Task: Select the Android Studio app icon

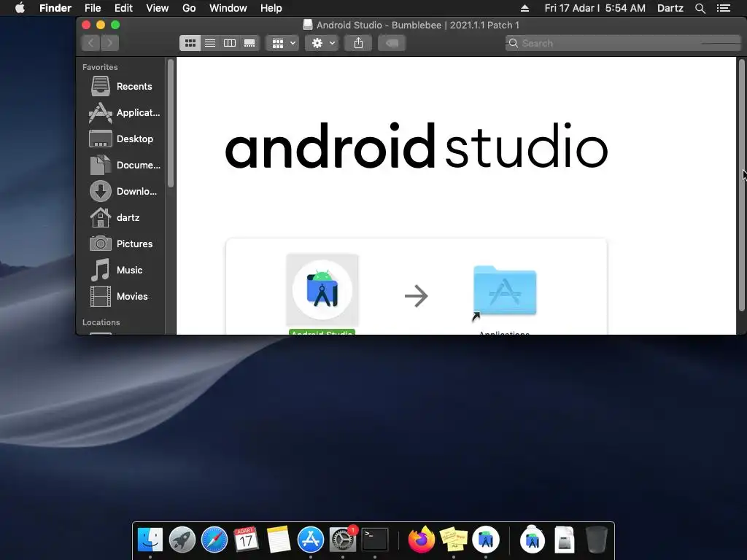Action: [322, 290]
